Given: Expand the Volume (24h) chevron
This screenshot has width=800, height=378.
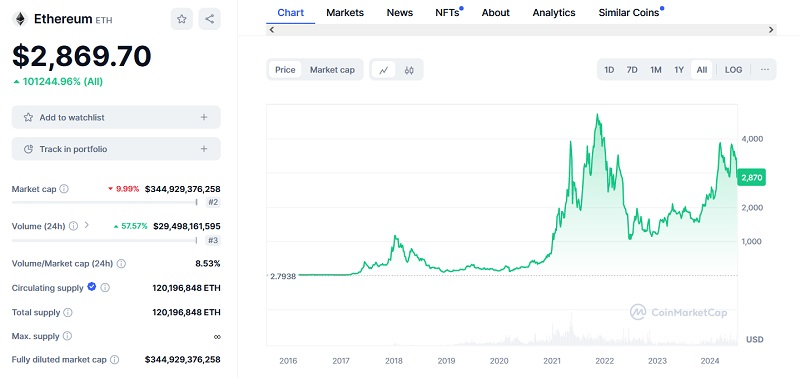Looking at the screenshot, I should pyautogui.click(x=86, y=225).
